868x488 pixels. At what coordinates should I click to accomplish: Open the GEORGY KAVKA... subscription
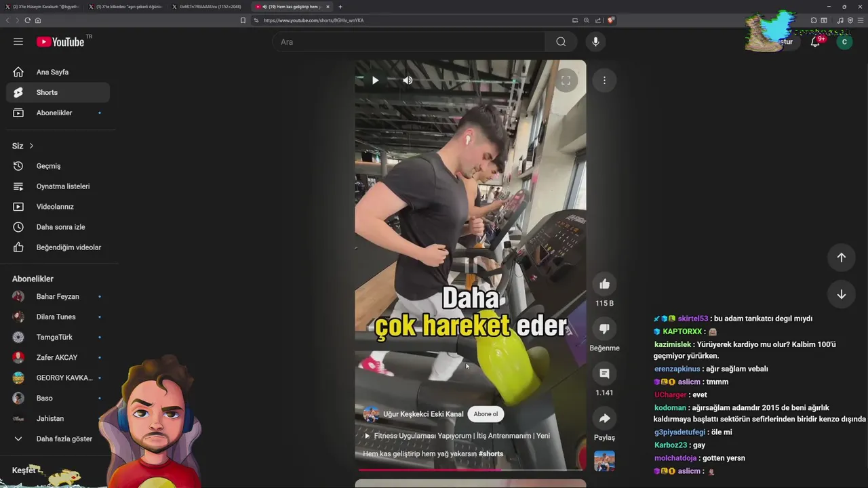(58, 378)
